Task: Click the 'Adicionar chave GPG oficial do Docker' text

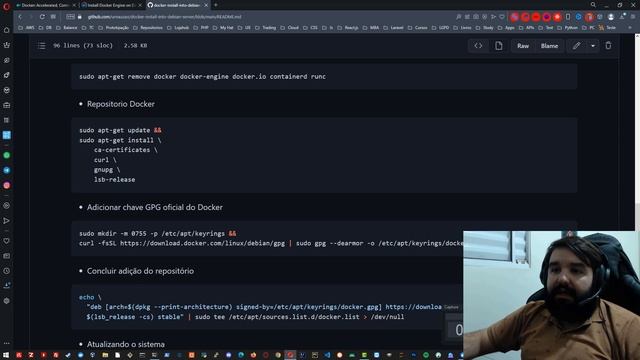Action: 155,207
